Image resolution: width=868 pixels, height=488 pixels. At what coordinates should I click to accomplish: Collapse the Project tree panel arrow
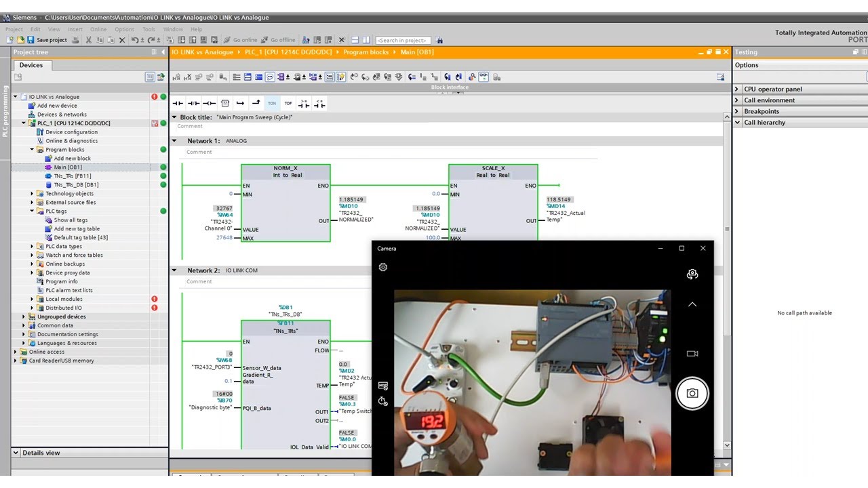point(163,52)
